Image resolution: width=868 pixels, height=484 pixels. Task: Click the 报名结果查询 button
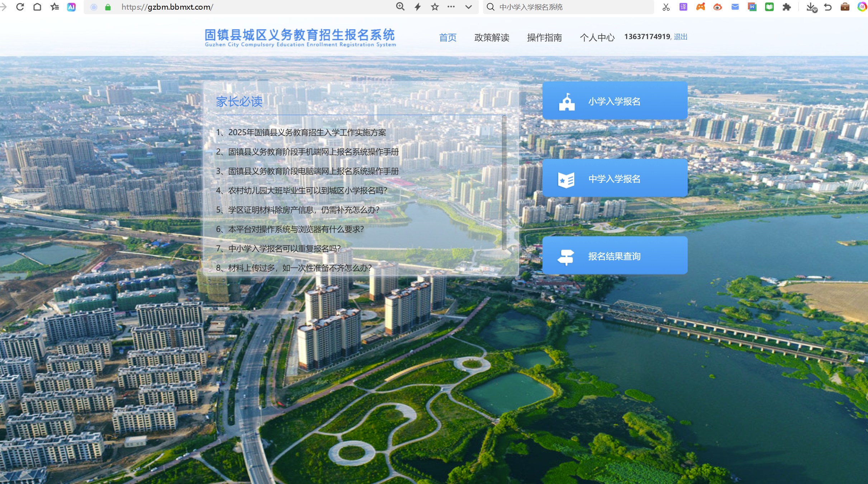(x=615, y=256)
